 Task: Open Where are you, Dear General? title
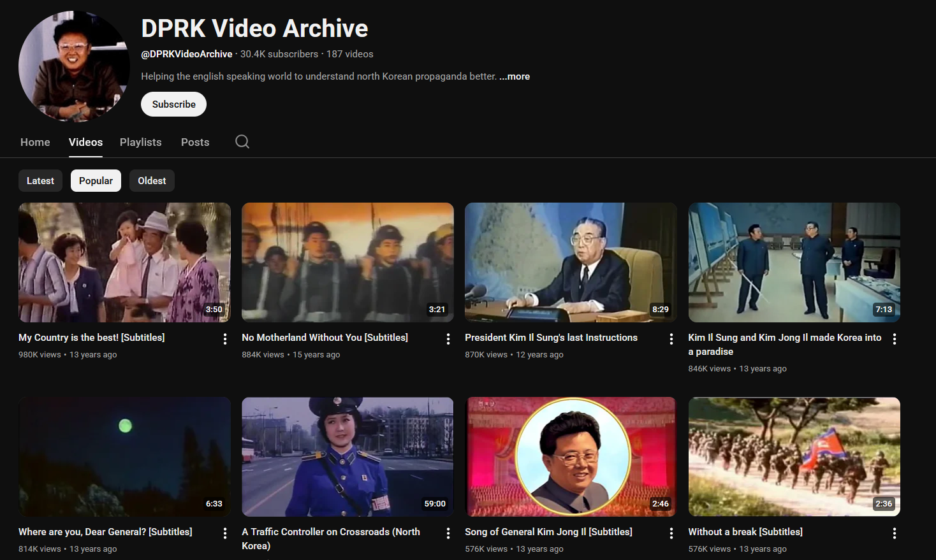coord(105,532)
